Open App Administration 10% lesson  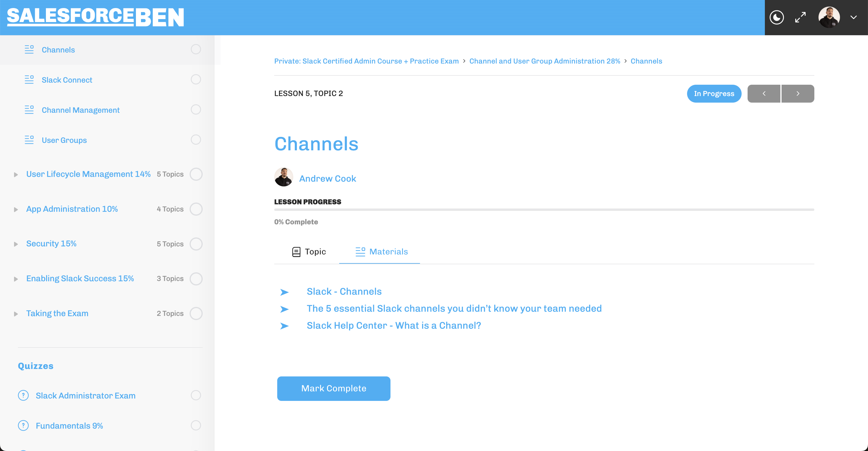pos(72,209)
